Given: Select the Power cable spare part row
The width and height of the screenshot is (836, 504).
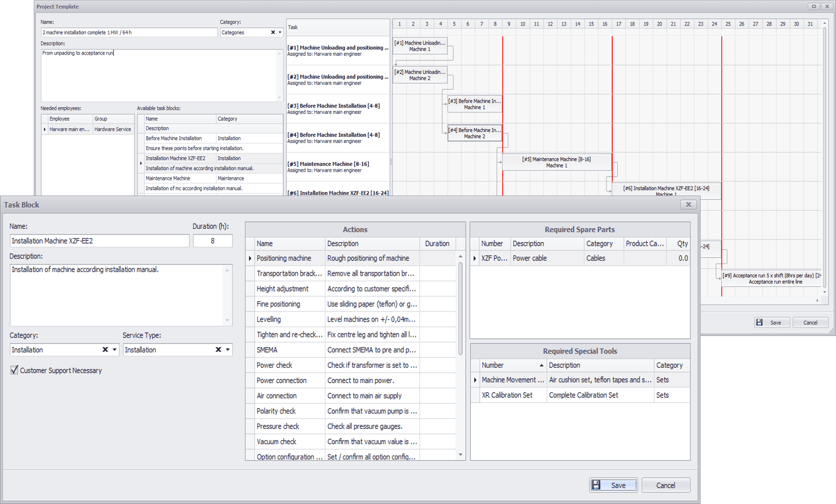Looking at the screenshot, I should (580, 258).
